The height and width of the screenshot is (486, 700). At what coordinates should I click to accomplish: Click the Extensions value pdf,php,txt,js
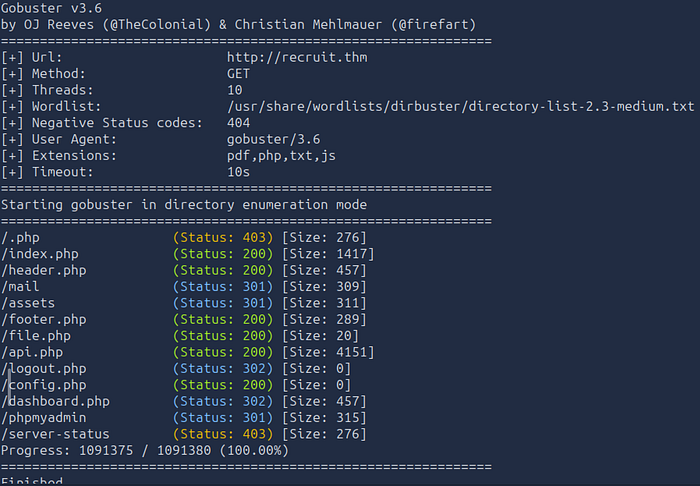pos(281,156)
